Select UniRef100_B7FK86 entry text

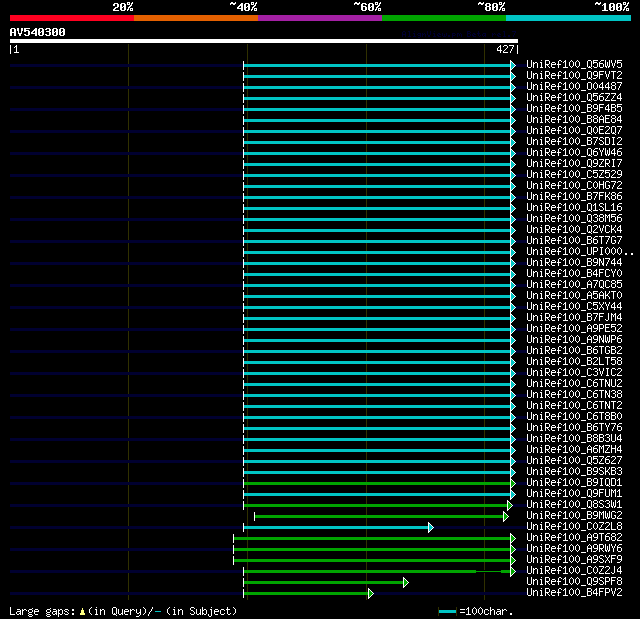574,197
